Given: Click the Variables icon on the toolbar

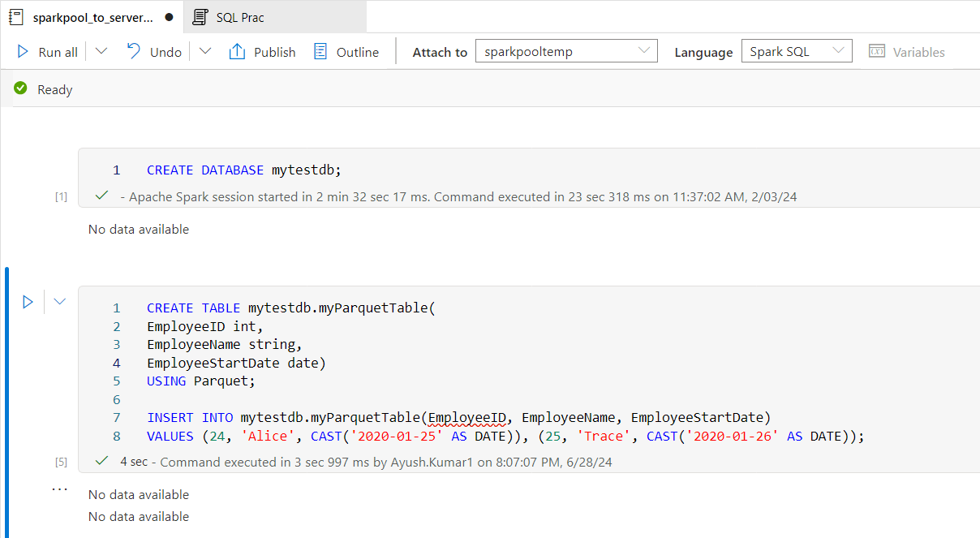Looking at the screenshot, I should click(878, 50).
